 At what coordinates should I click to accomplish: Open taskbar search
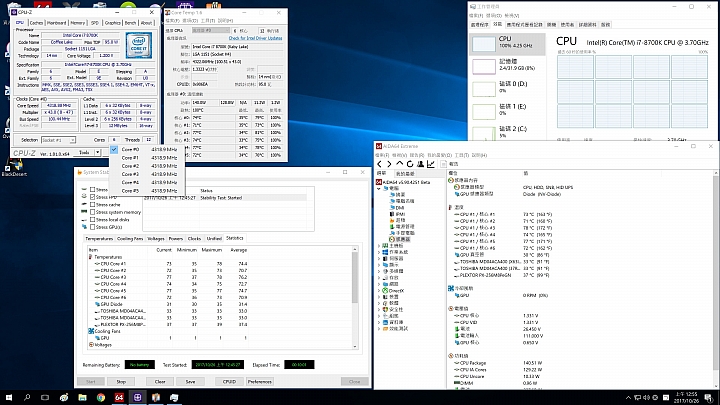tap(27, 397)
